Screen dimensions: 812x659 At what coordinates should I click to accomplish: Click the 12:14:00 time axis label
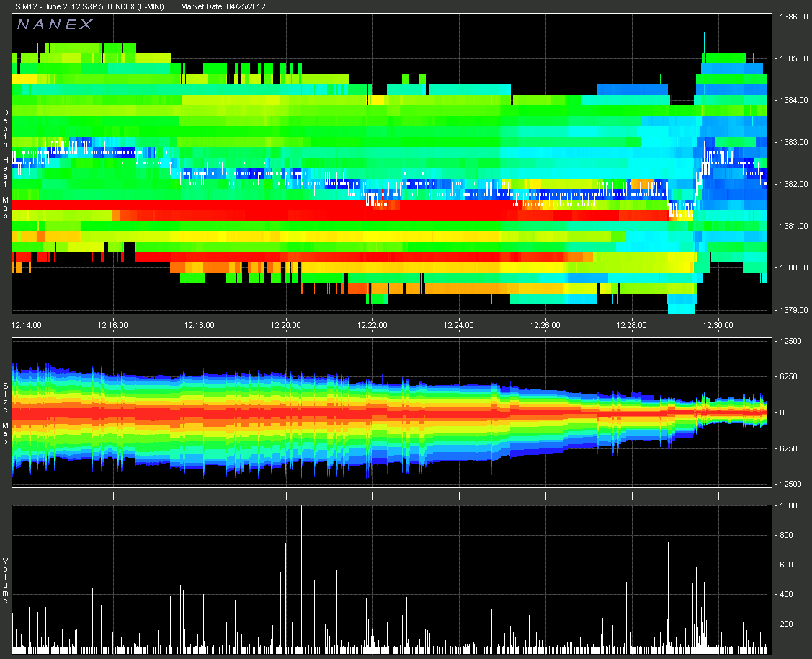[x=27, y=325]
